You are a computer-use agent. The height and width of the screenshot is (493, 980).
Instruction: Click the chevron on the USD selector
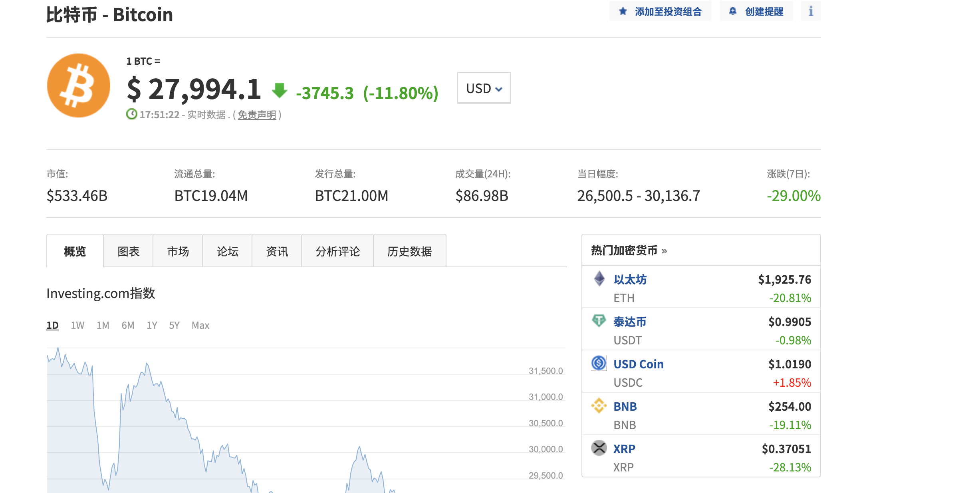pos(498,89)
